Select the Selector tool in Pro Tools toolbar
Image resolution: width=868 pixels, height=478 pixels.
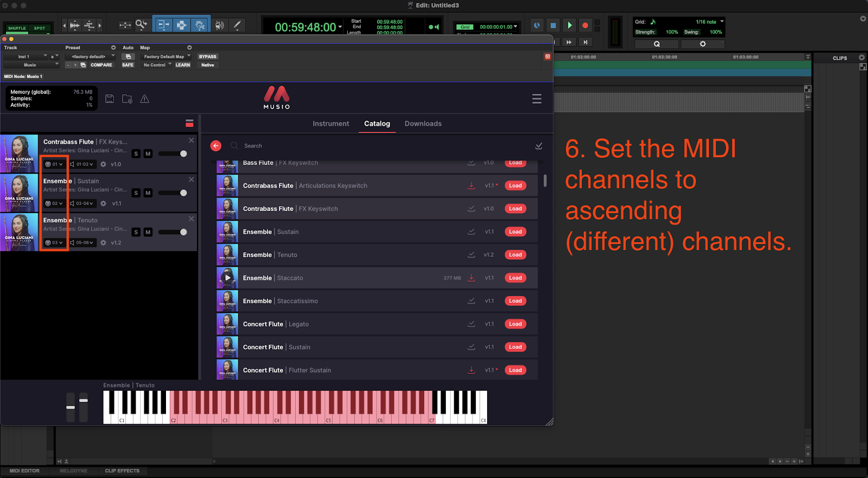click(x=181, y=24)
